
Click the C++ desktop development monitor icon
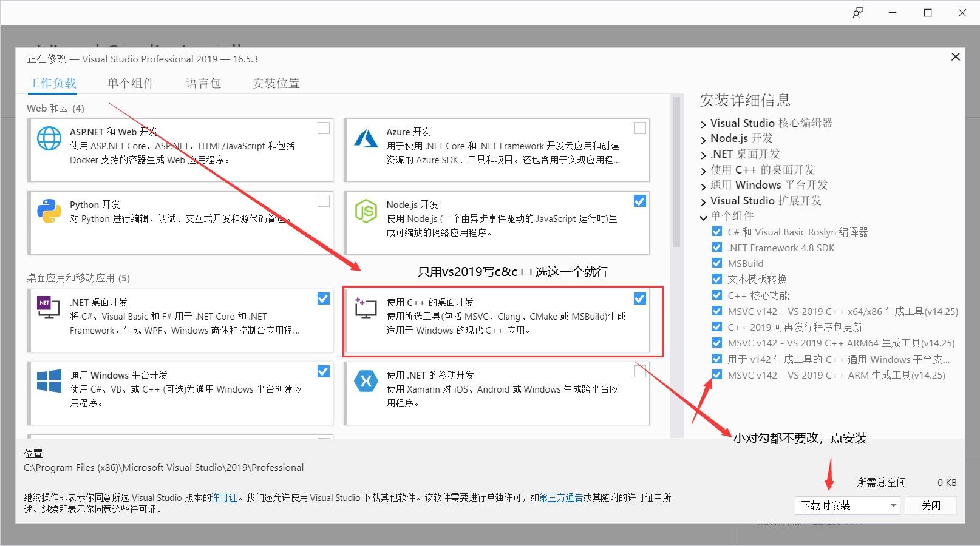click(366, 308)
